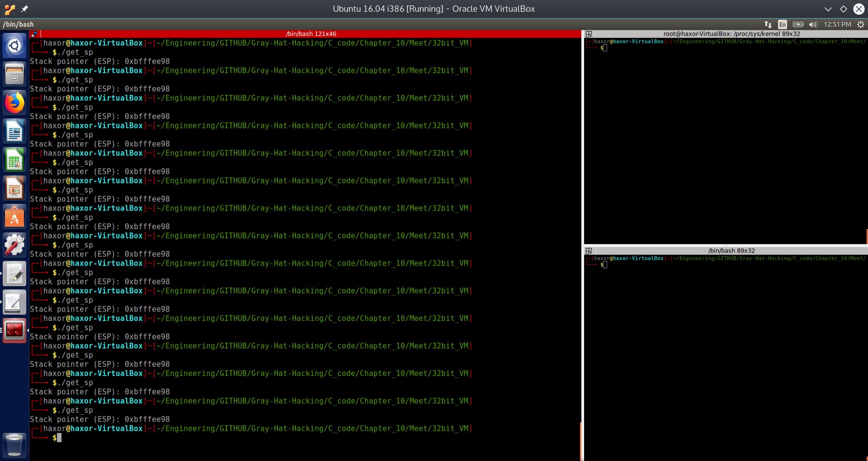The height and width of the screenshot is (461, 868).
Task: Focus the /proc/sys/kernel terminal titlebar
Action: click(x=731, y=33)
